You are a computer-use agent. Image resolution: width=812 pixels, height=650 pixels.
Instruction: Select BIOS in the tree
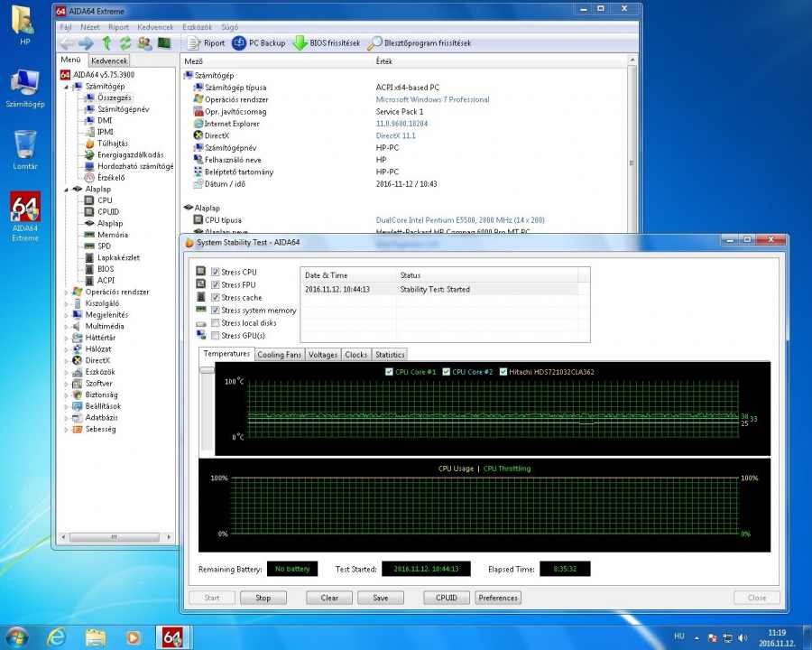[x=106, y=268]
